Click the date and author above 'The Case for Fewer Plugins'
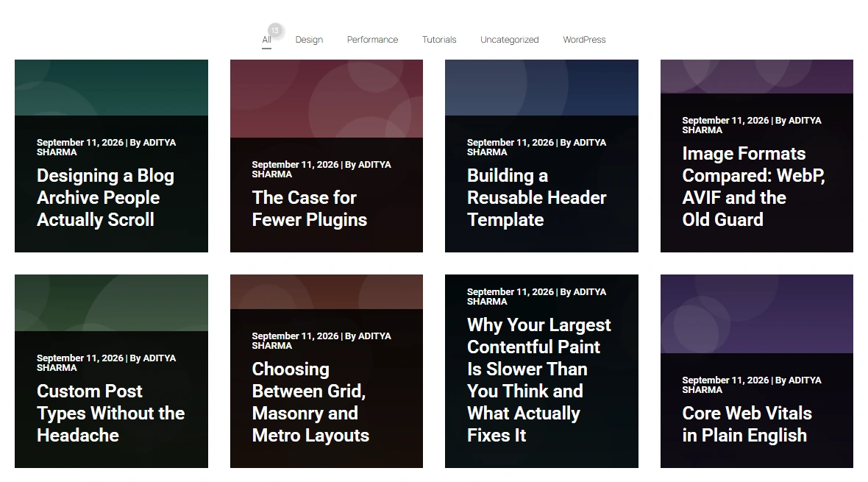The image size is (868, 482). coord(321,169)
